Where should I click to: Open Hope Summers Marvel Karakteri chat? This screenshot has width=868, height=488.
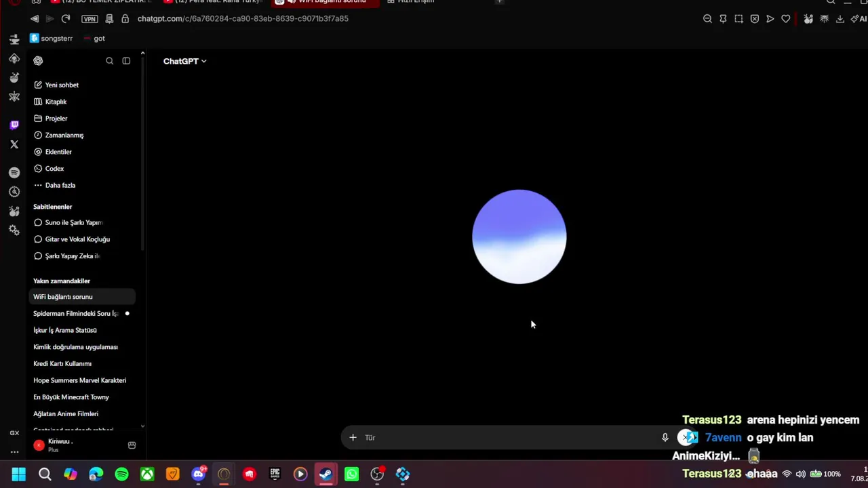(x=83, y=380)
